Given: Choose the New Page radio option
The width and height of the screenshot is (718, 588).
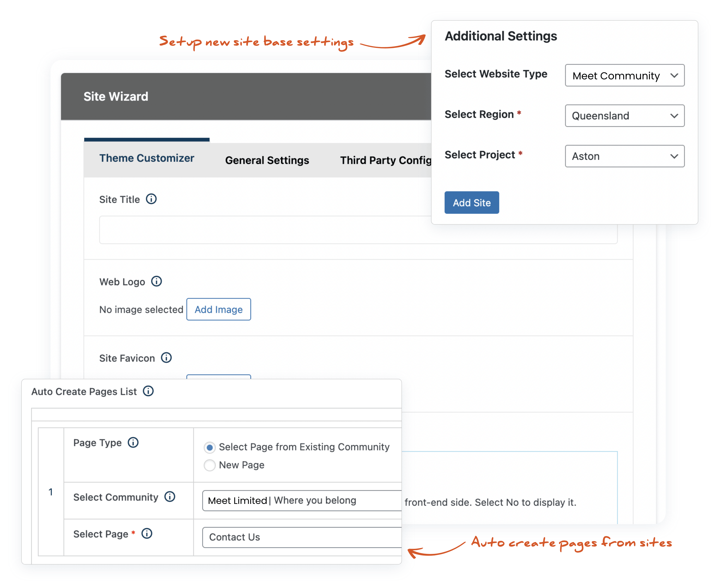Looking at the screenshot, I should (x=210, y=465).
